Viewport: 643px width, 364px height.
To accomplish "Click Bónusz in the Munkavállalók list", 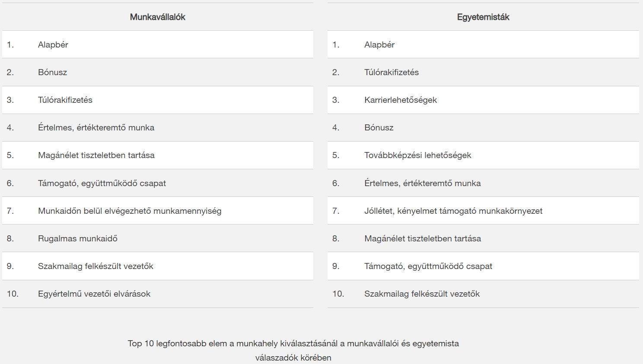I will tap(52, 72).
